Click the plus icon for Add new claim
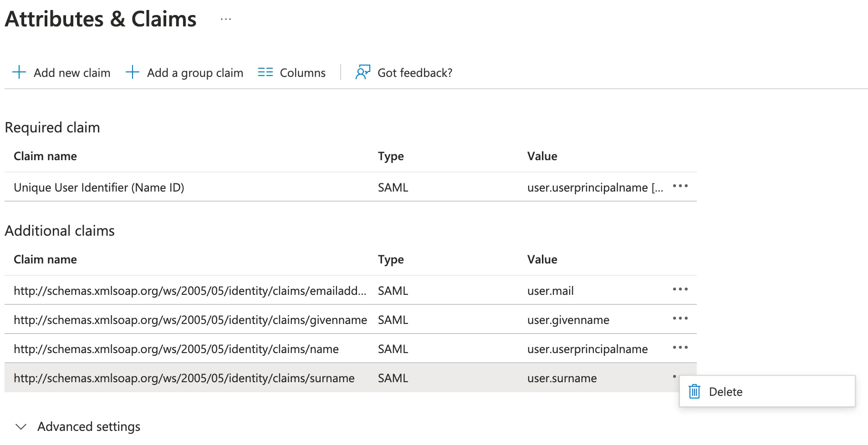The width and height of the screenshot is (868, 445). 19,72
